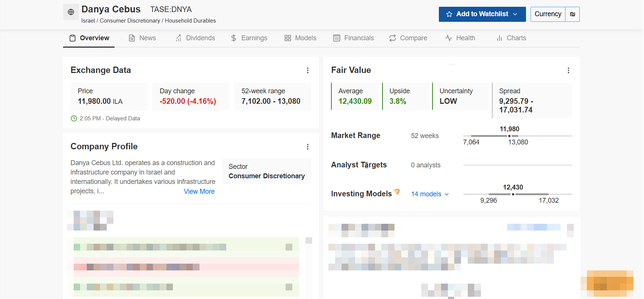Click the orange Pro badge by Investing Models
Viewport: 644px width, 299px height.
(x=397, y=191)
